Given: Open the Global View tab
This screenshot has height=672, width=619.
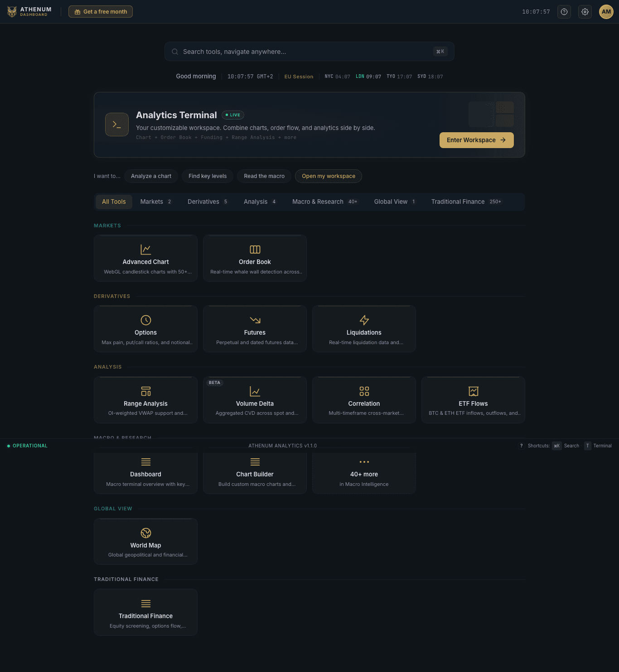Looking at the screenshot, I should coord(395,202).
